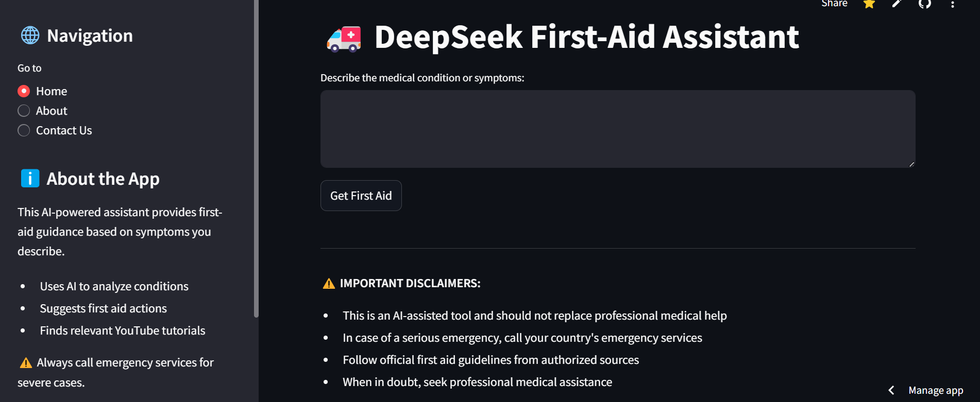Viewport: 980px width, 402px height.
Task: Open the three-dot app menu
Action: [953, 4]
